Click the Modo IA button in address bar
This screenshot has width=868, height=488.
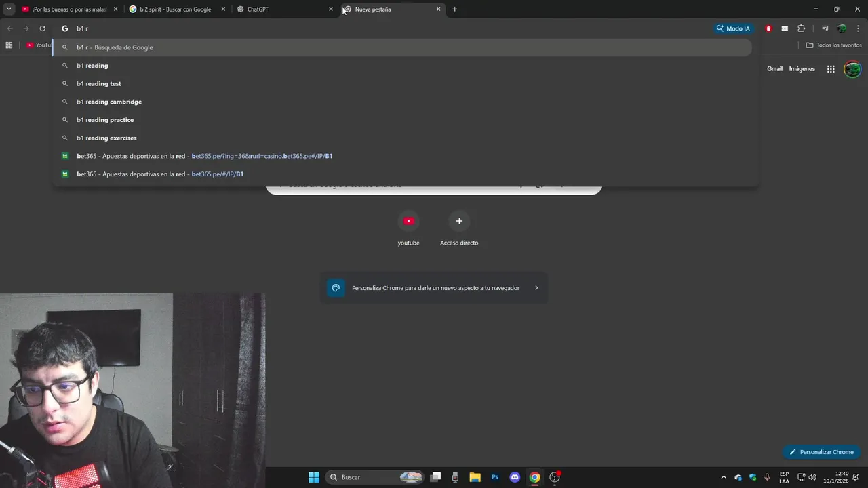tap(734, 28)
